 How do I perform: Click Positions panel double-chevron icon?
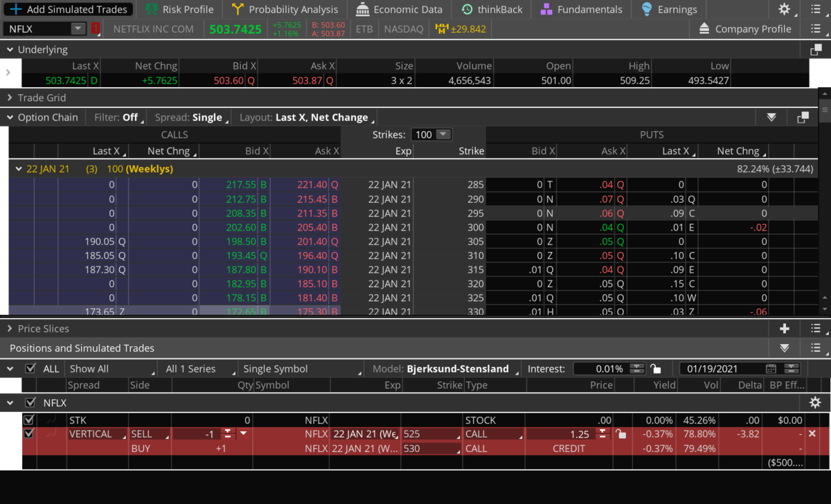click(785, 348)
